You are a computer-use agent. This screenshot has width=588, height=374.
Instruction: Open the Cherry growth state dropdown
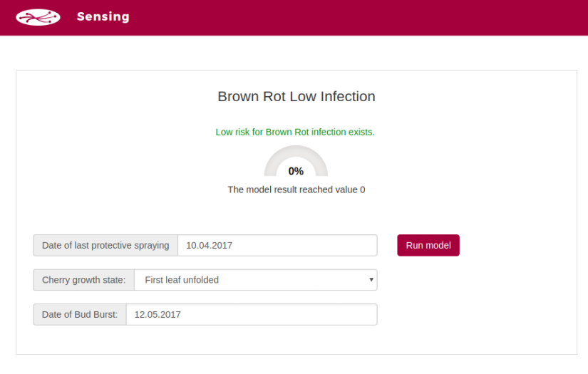click(x=255, y=280)
